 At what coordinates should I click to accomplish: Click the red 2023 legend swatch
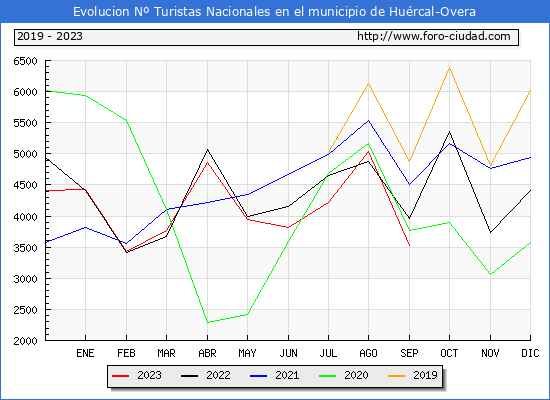(121, 376)
